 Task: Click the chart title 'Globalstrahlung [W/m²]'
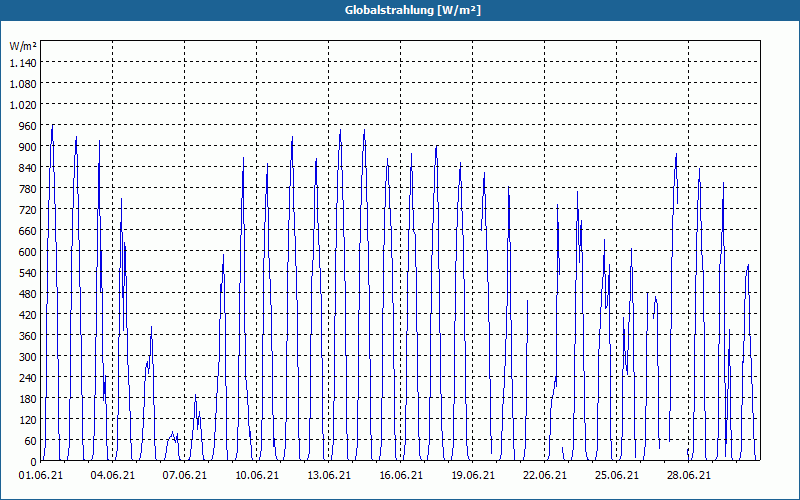point(412,10)
